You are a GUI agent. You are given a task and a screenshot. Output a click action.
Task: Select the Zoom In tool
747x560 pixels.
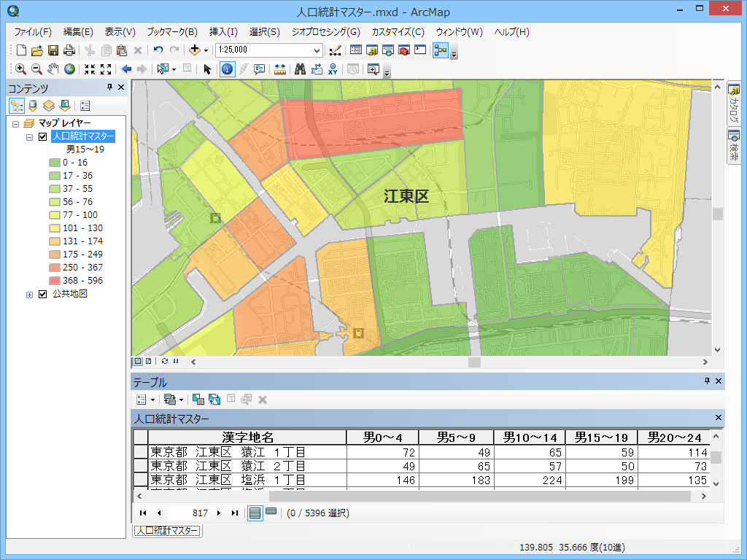pyautogui.click(x=20, y=69)
